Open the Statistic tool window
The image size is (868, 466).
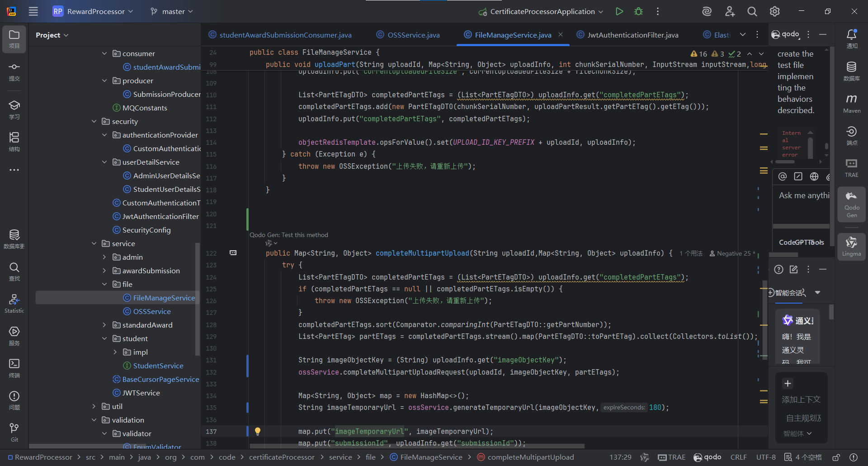[14, 304]
